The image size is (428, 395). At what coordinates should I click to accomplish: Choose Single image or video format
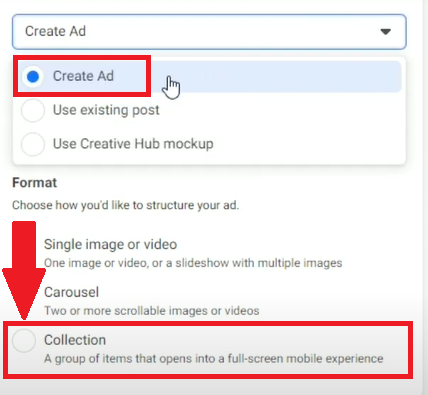110,244
